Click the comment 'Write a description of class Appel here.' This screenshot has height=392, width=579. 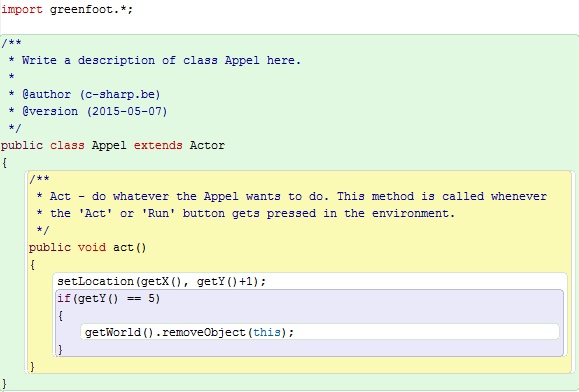(x=161, y=61)
